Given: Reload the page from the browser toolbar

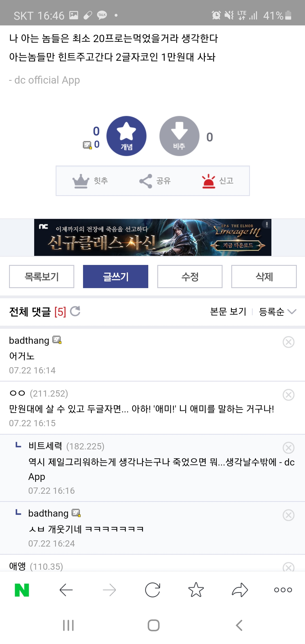Looking at the screenshot, I should click(x=152, y=590).
